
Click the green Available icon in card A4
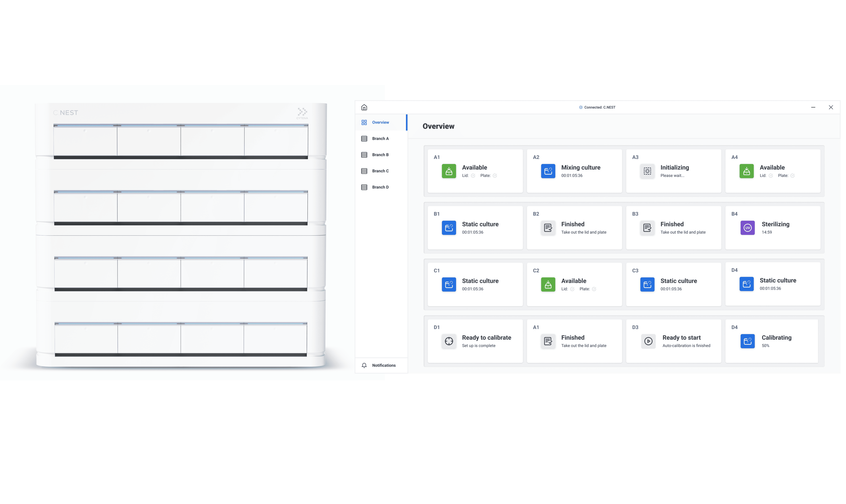[x=747, y=171]
